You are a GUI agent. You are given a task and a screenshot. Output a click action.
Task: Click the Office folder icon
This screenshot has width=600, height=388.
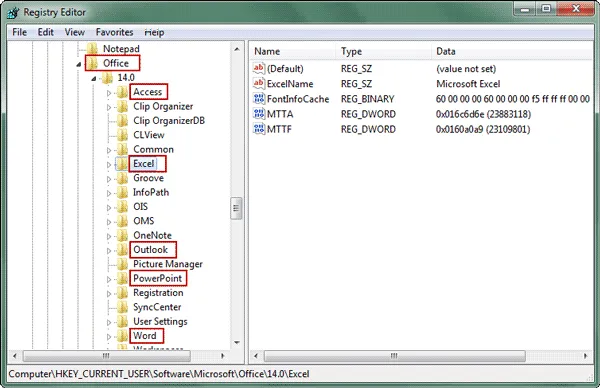(x=92, y=63)
